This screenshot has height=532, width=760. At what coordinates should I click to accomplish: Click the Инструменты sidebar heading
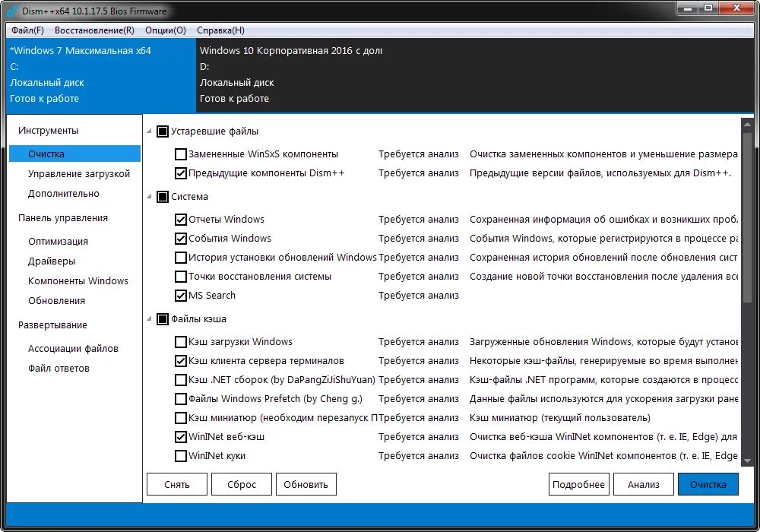[48, 131]
